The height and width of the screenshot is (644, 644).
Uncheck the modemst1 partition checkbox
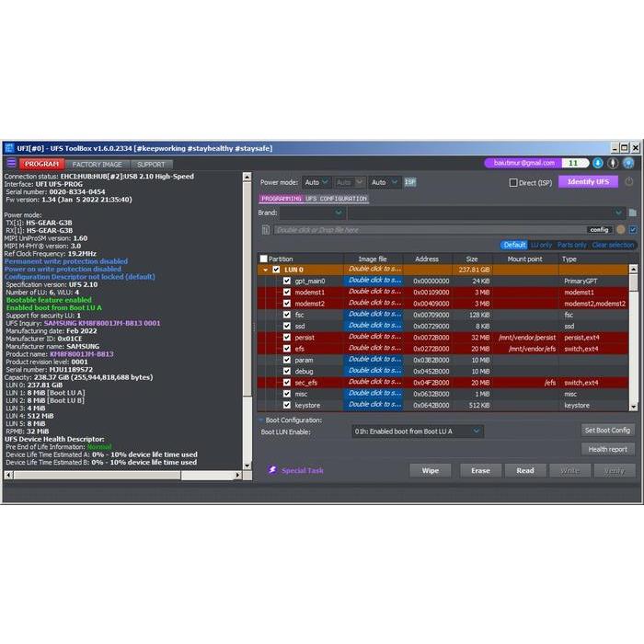(287, 292)
